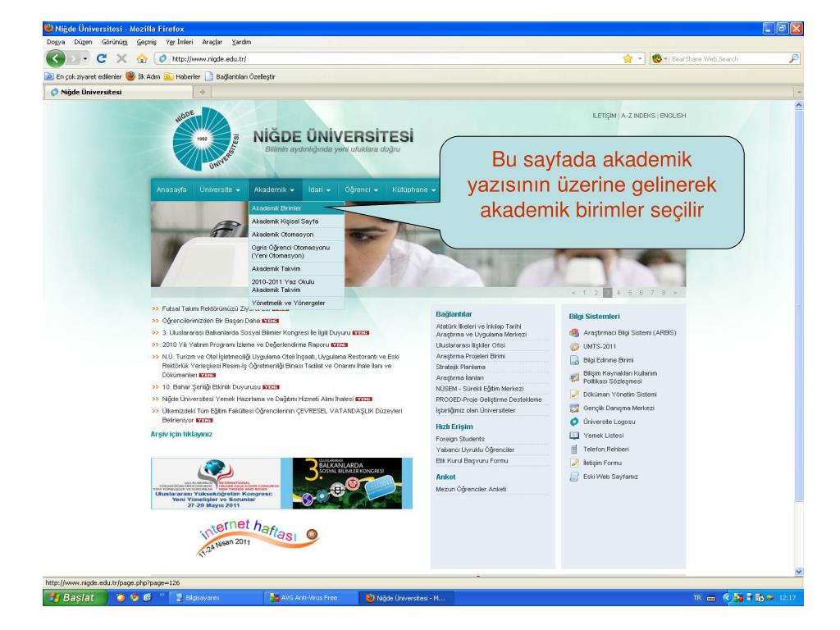Click the Üniversite Logosu icon
The height and width of the screenshot is (630, 840).
pyautogui.click(x=574, y=422)
